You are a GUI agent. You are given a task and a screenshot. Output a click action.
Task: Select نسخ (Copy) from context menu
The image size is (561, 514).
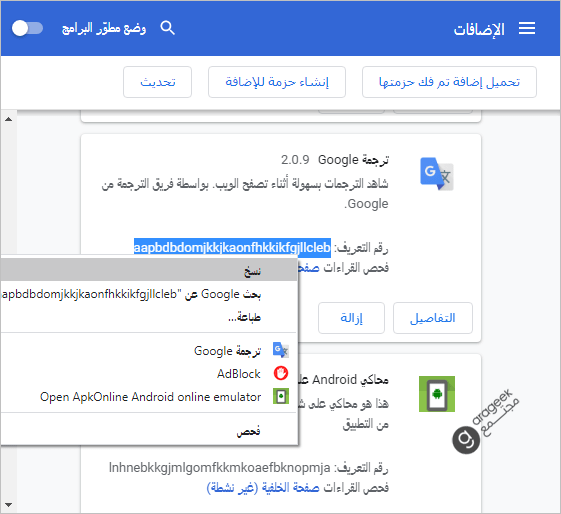click(148, 271)
